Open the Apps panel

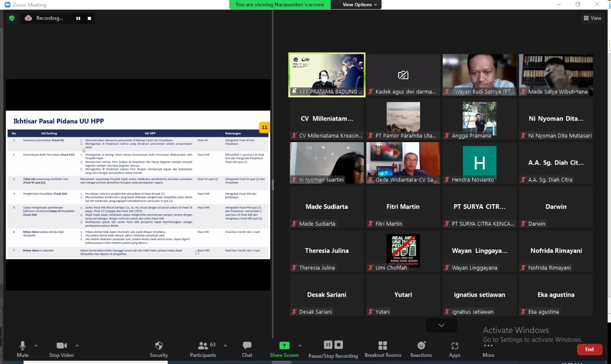454,346
